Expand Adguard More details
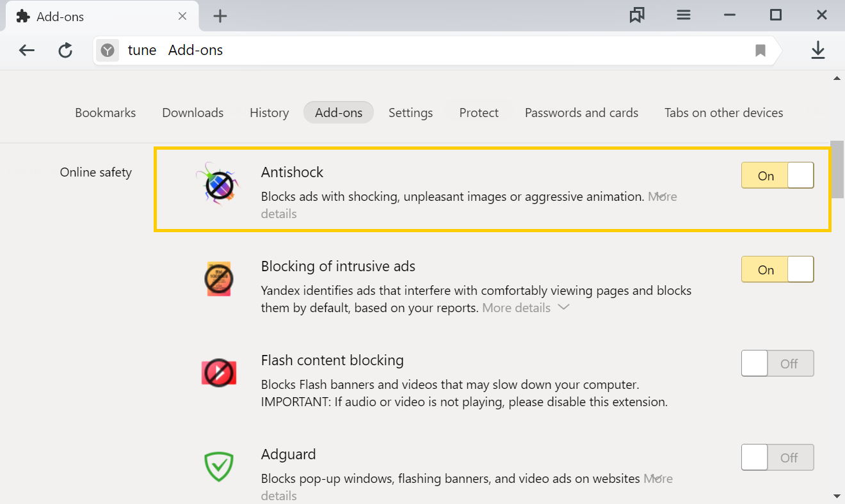Screen dimensions: 845x504 (x=657, y=478)
